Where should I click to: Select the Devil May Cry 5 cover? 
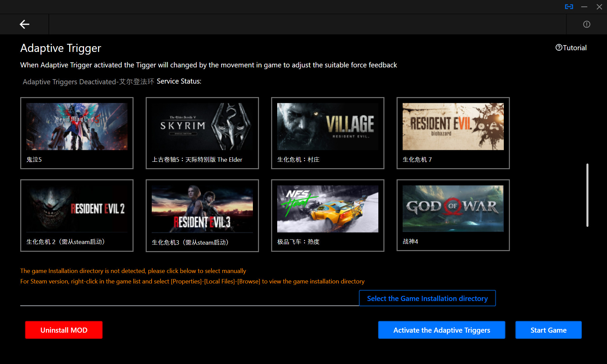[x=77, y=126]
